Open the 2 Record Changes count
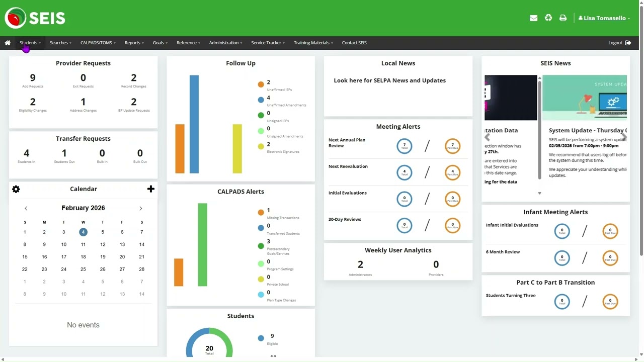Viewport: 644px width, 362px height. [x=133, y=78]
